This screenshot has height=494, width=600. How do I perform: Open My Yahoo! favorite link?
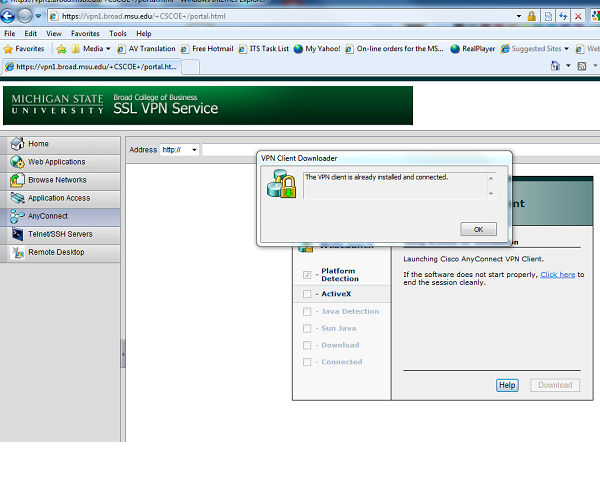click(x=317, y=49)
